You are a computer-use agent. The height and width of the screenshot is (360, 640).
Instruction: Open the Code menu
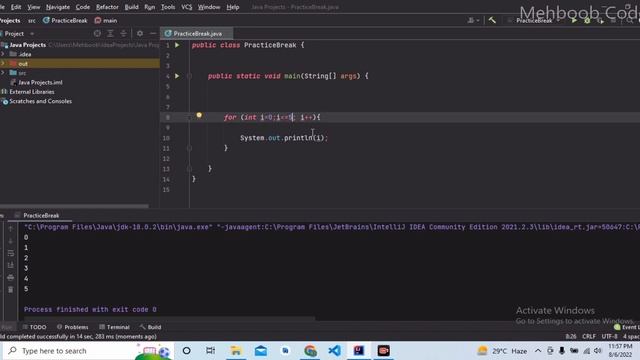[x=83, y=7]
